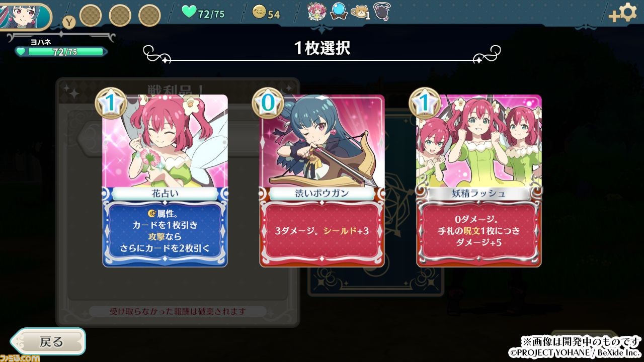Screen dimensions: 644x362
Task: Select the 花占い card
Action: (165, 181)
